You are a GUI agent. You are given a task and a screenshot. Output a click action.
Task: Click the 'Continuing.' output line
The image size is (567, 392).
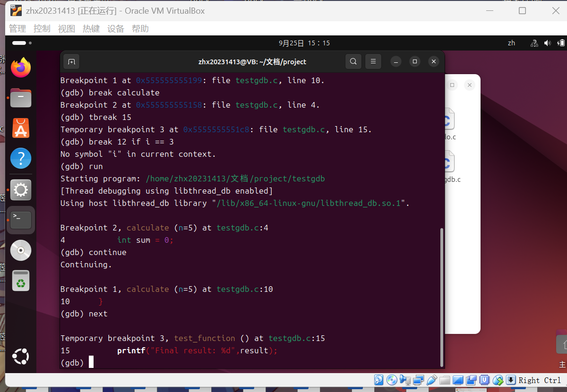pos(86,264)
